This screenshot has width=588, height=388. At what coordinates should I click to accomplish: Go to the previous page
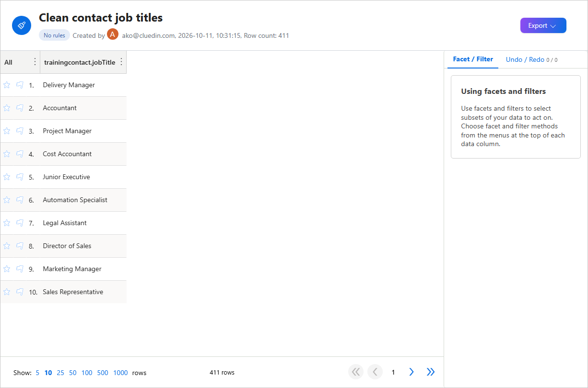click(375, 372)
